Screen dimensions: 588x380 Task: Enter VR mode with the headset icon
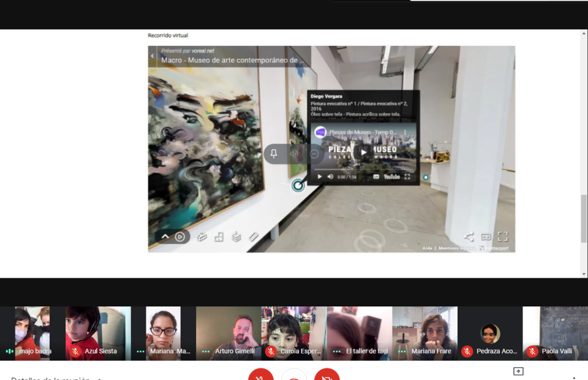tap(486, 237)
